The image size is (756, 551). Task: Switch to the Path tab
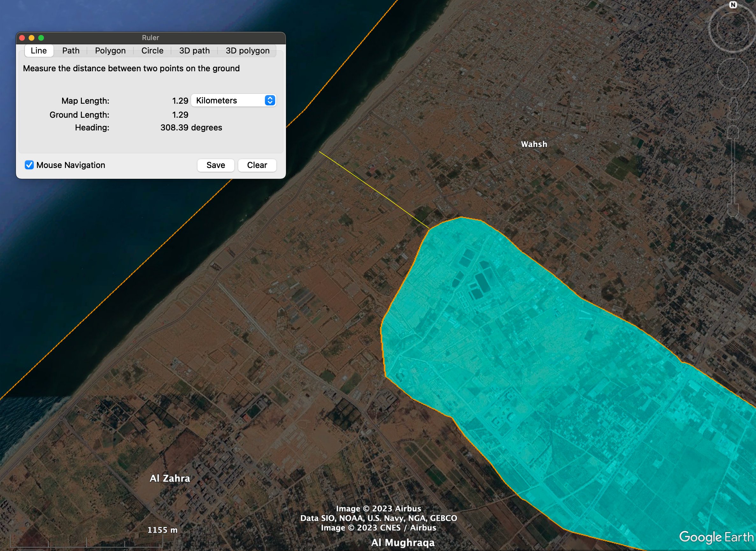point(71,51)
